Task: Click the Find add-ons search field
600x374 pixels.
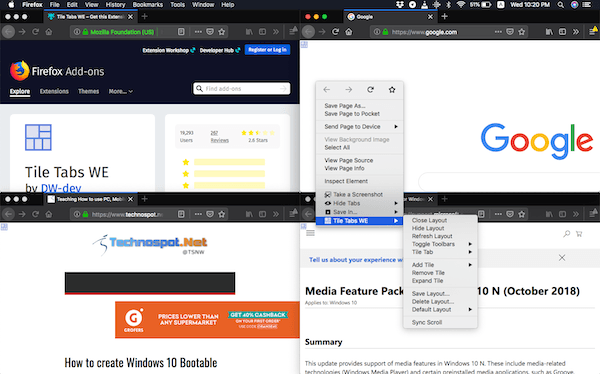Action: [x=242, y=88]
